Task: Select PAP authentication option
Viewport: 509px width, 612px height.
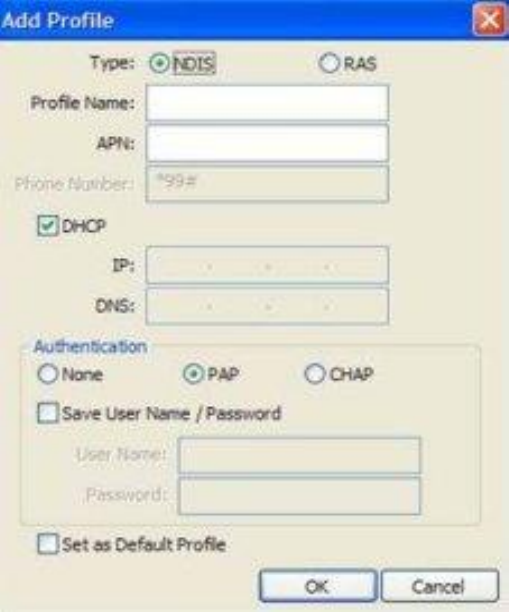Action: click(193, 374)
